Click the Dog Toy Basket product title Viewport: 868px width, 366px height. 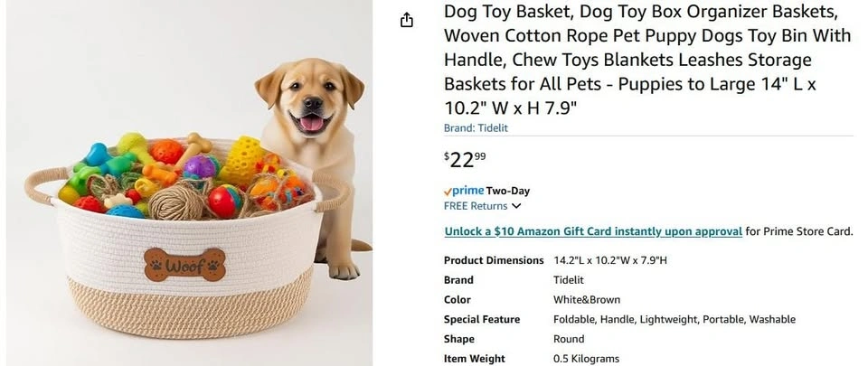tap(647, 60)
